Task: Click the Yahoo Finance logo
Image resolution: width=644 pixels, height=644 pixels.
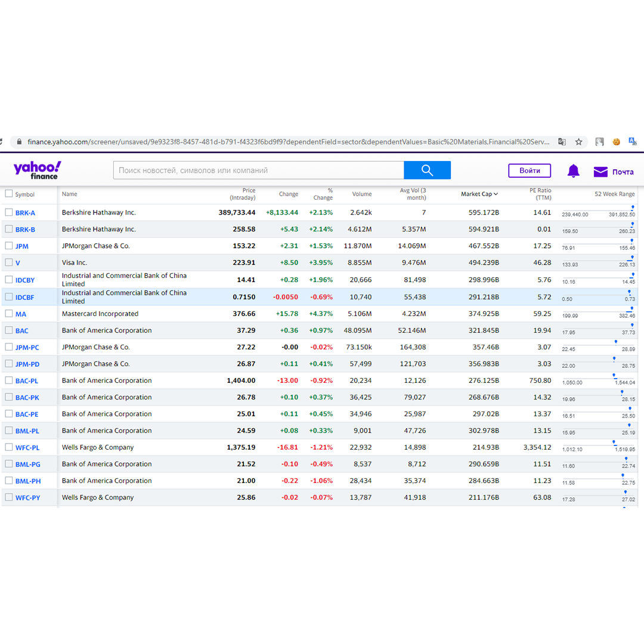Action: (38, 170)
